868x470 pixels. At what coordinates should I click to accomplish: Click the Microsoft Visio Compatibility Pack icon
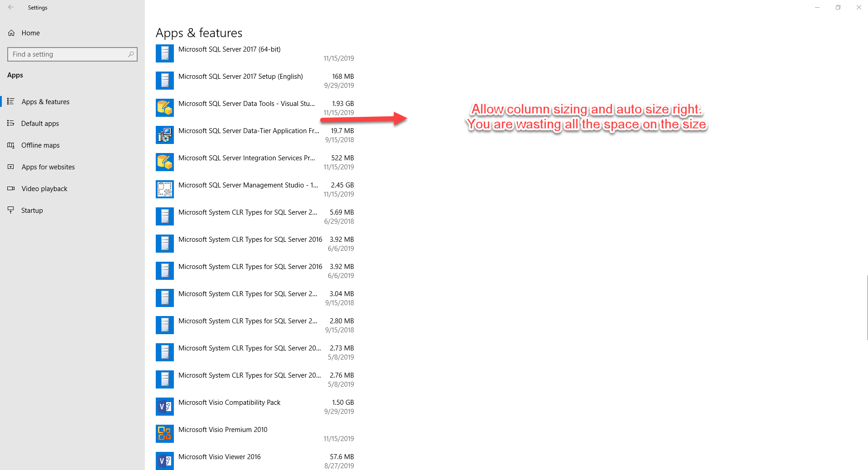tap(165, 407)
